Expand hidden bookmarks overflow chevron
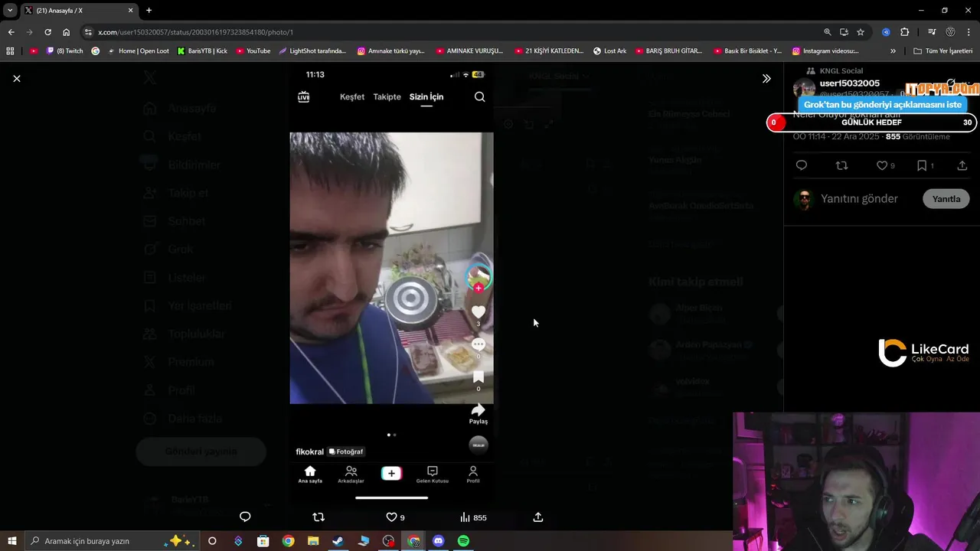Image resolution: width=980 pixels, height=551 pixels. click(x=893, y=51)
